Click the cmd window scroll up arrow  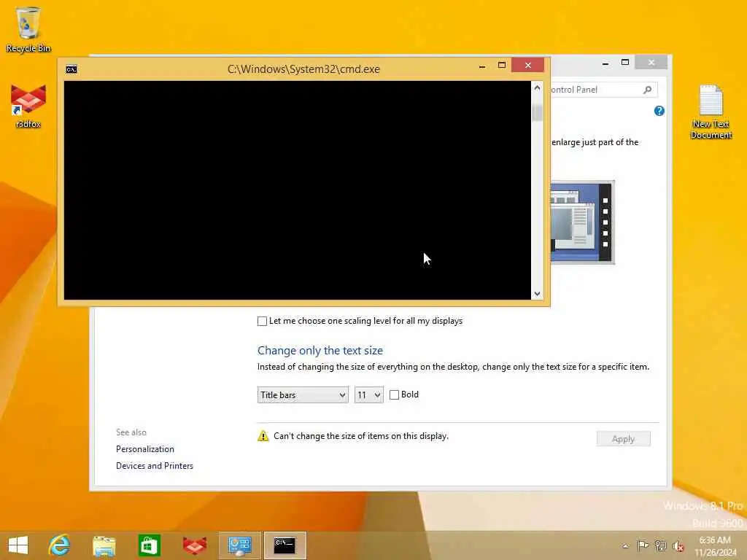(537, 87)
